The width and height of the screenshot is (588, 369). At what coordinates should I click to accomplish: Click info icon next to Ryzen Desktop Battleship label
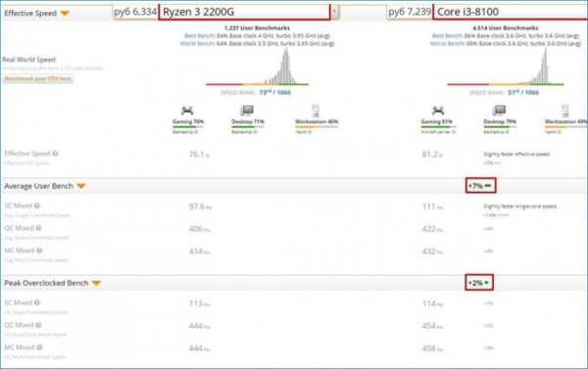coord(255,132)
